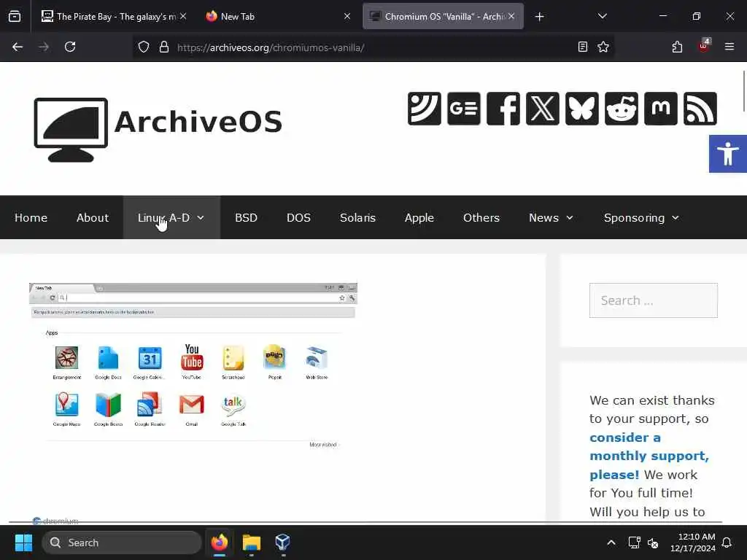Open the DOS category
Image resolution: width=747 pixels, height=560 pixels.
298,217
